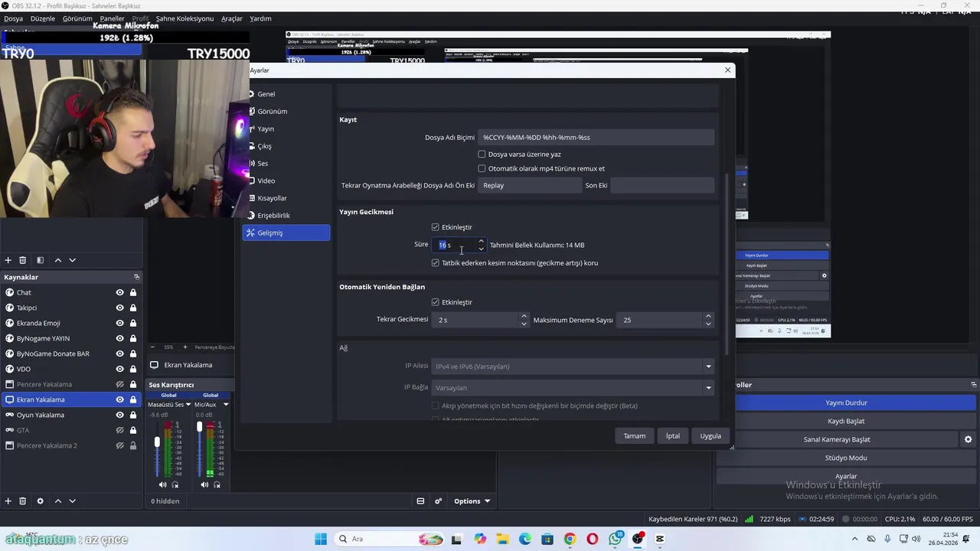Add a new source with plus icon below Kaynaklar
The height and width of the screenshot is (551, 980).
click(8, 501)
